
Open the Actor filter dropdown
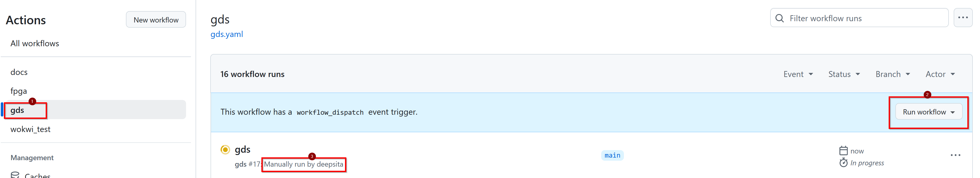click(940, 74)
